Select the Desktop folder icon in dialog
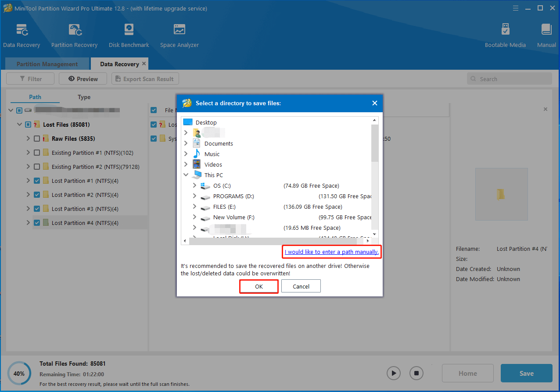Viewport: 560px width, 392px height. pyautogui.click(x=188, y=122)
